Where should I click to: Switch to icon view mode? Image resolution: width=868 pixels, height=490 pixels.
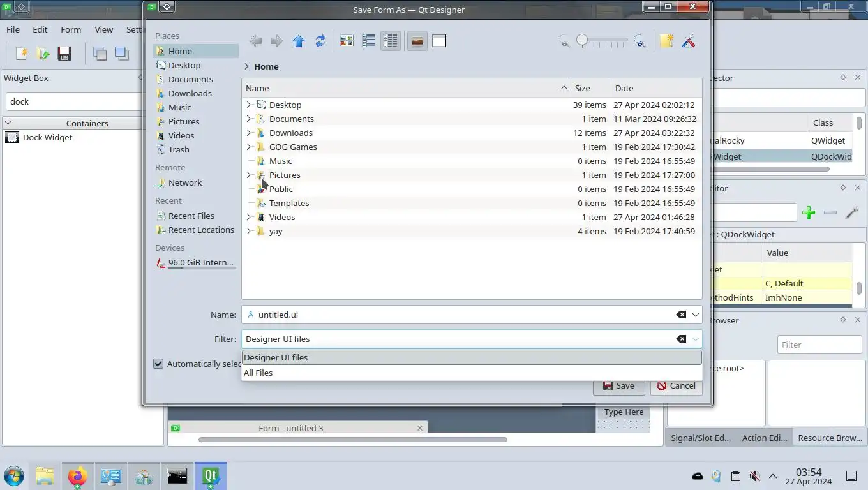(347, 41)
